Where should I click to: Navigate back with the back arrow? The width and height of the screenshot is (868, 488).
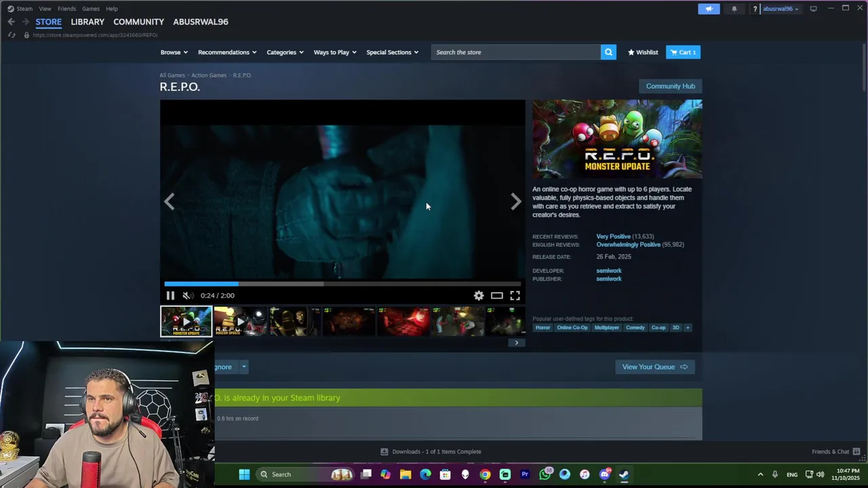coord(11,22)
